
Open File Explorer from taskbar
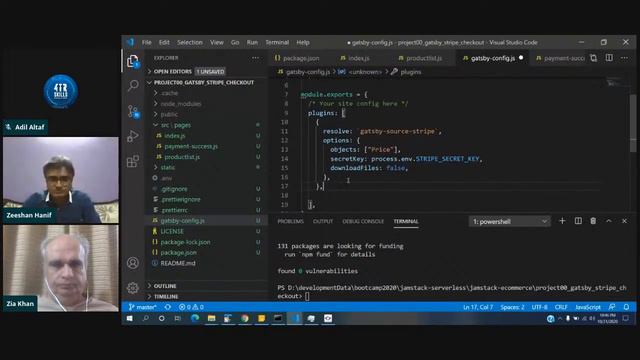211,318
